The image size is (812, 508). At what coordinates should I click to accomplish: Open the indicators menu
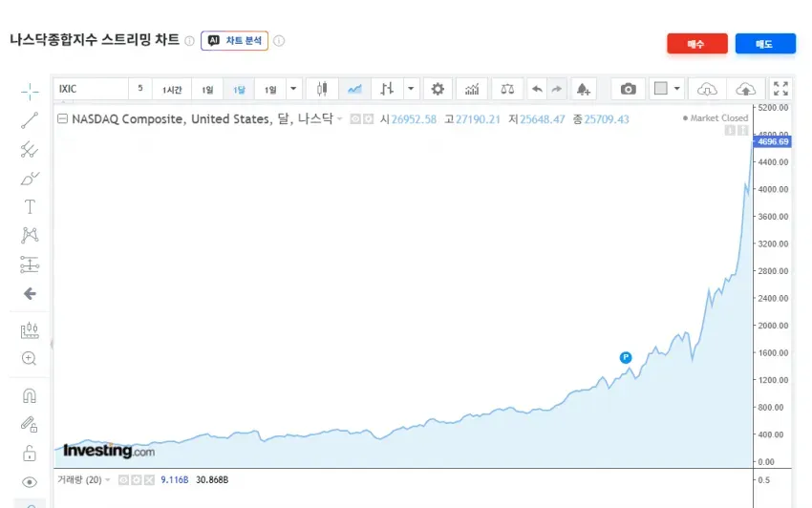(472, 89)
